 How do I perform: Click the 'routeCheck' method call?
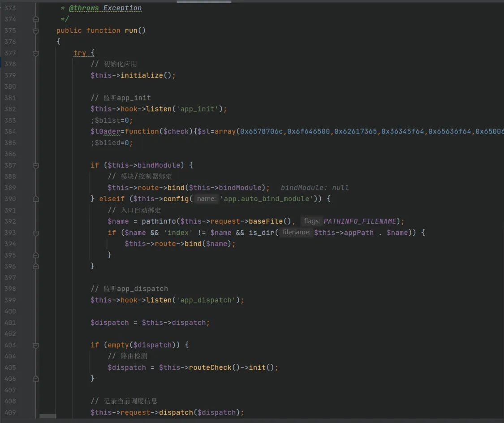click(x=210, y=367)
